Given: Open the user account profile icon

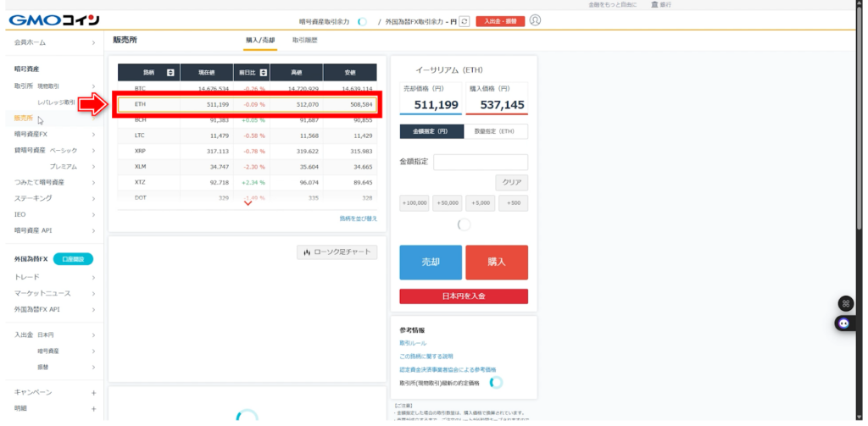Looking at the screenshot, I should pyautogui.click(x=535, y=20).
